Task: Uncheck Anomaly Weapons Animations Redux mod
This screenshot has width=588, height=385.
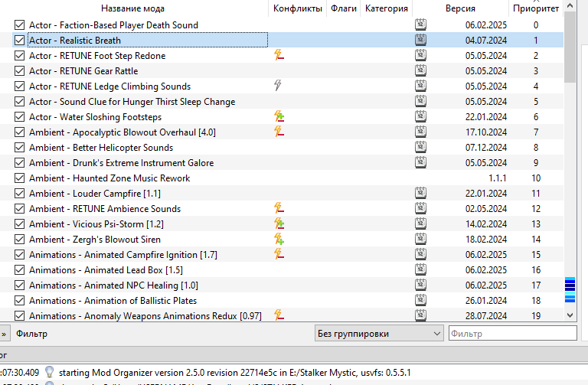Action: click(x=19, y=315)
